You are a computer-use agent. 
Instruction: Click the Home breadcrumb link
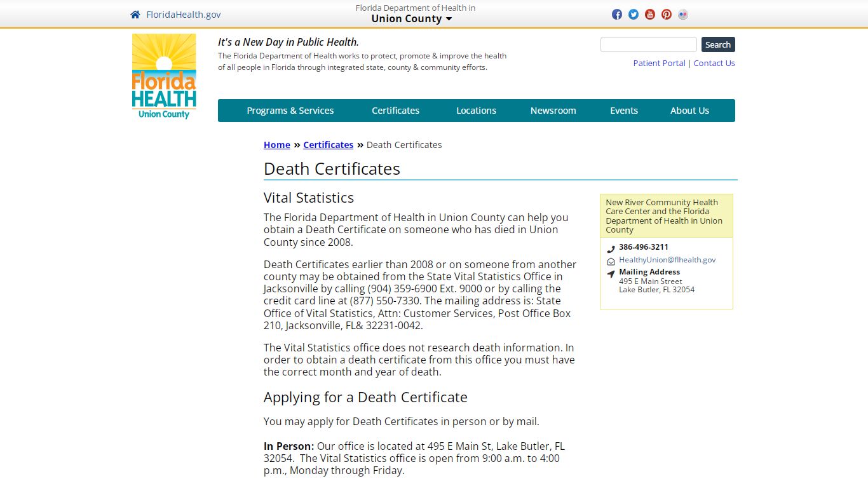[x=277, y=145]
